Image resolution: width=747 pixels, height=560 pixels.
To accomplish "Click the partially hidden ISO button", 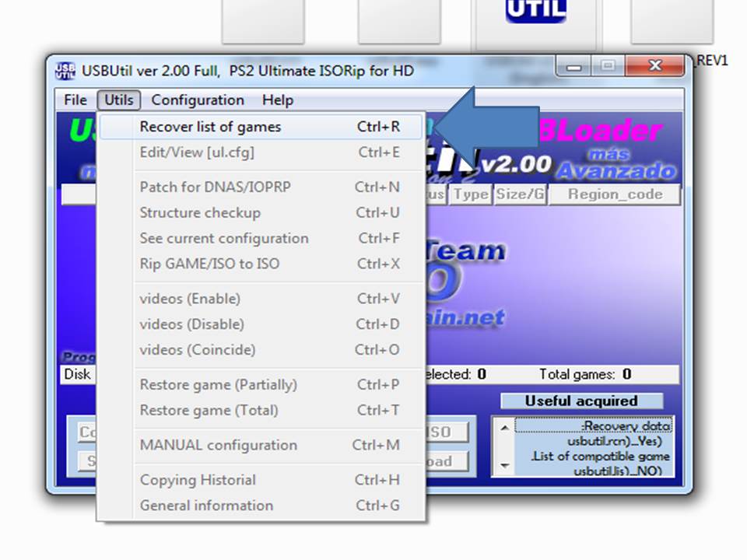I will (x=447, y=432).
